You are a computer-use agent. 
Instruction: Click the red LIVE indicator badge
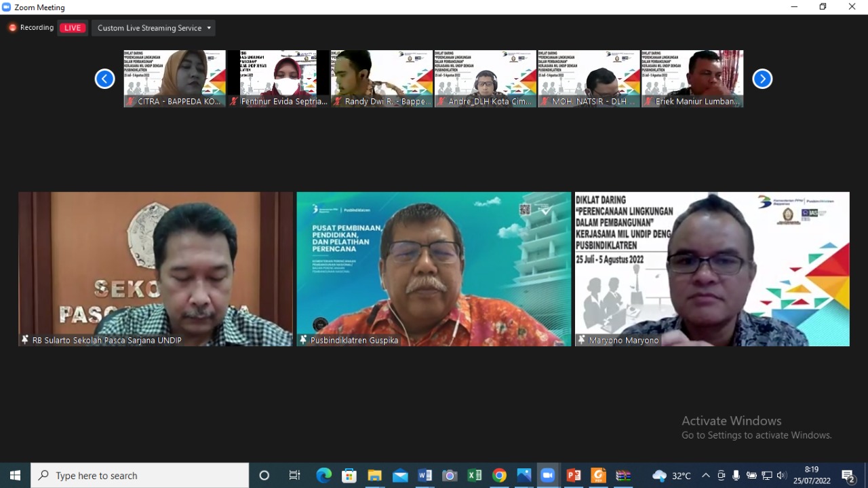pyautogui.click(x=73, y=28)
